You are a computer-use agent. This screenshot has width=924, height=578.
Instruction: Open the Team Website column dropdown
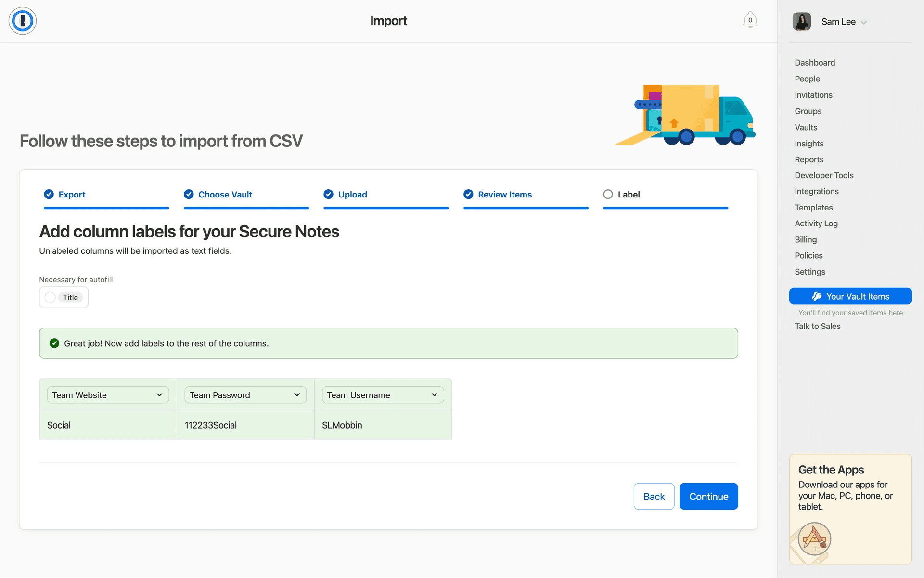click(x=108, y=395)
